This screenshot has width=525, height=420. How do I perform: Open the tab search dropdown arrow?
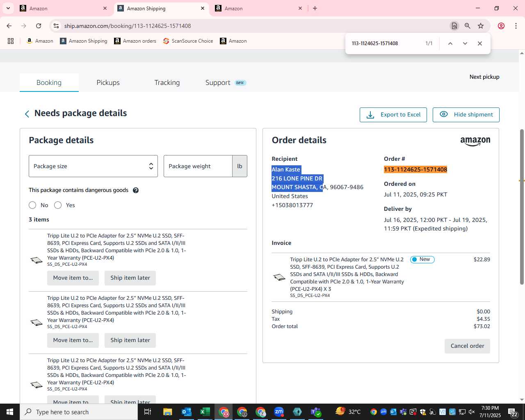click(8, 8)
